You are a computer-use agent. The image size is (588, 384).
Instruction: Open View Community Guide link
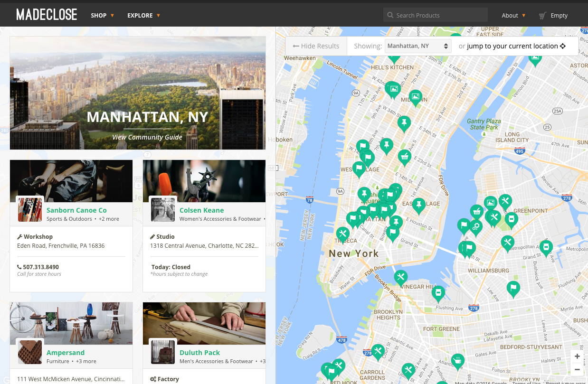coord(147,137)
